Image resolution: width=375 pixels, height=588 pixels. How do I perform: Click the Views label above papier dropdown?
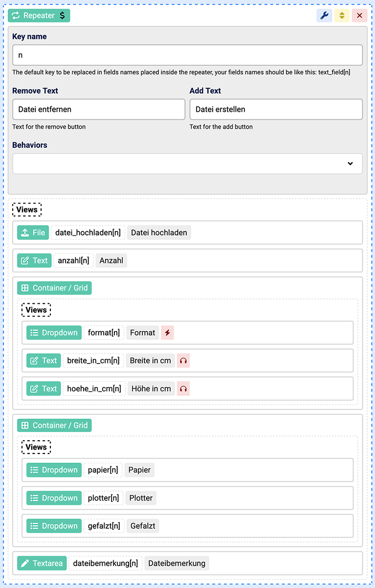36,447
